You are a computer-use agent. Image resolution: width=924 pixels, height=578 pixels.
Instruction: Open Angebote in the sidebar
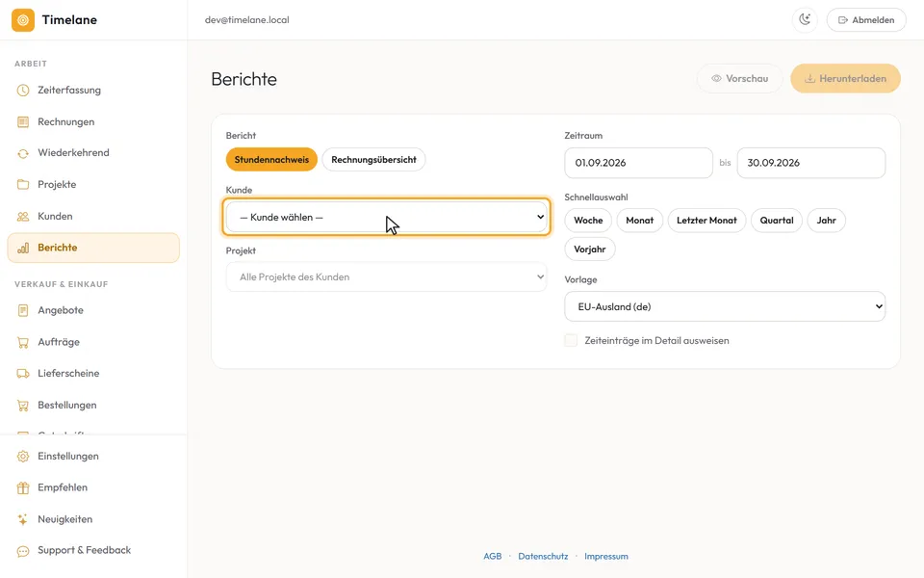tap(93, 310)
